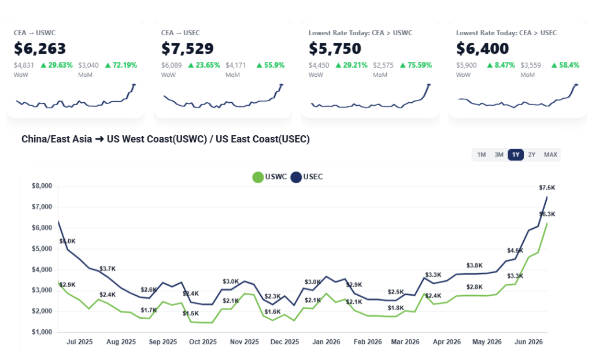Select the 1Y time range tab
Image resolution: width=592 pixels, height=364 pixels.
tap(516, 155)
